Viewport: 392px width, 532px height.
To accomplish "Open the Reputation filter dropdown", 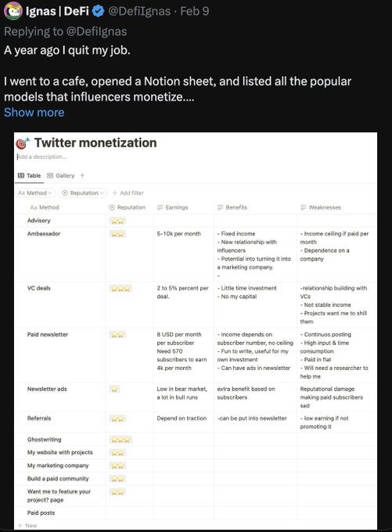I will (x=83, y=192).
